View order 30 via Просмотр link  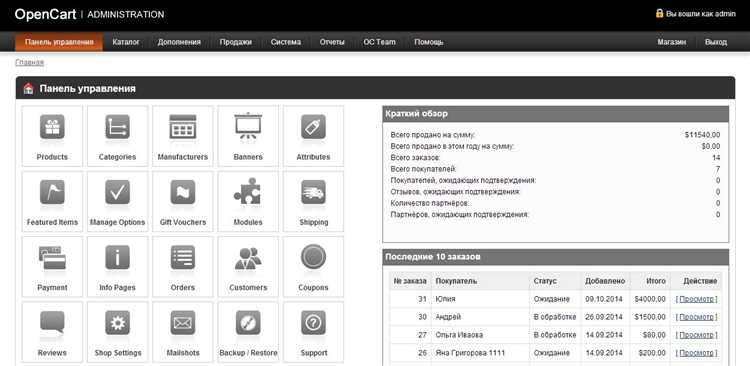(x=696, y=317)
